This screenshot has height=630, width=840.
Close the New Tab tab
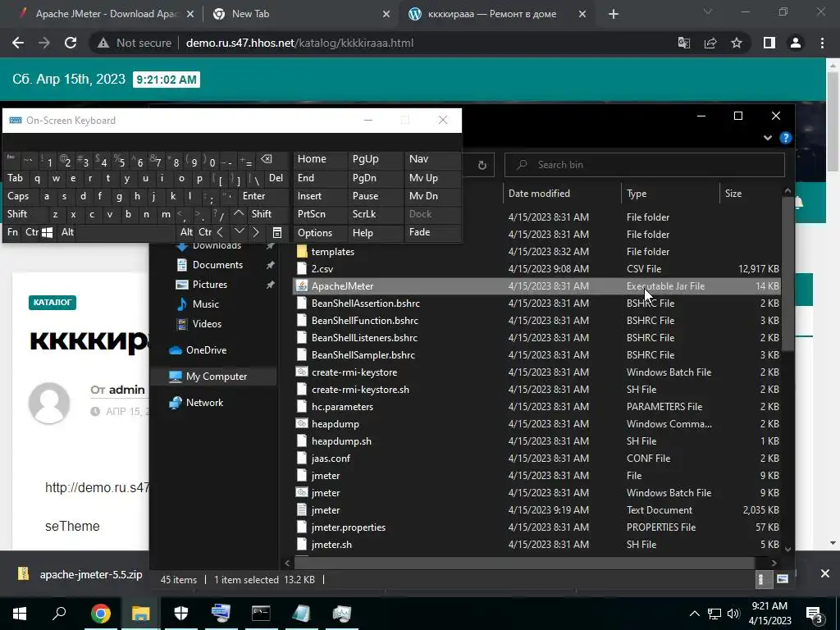[386, 15]
